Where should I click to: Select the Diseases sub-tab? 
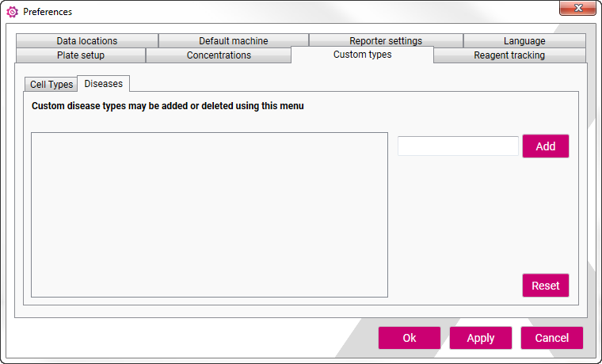(x=103, y=84)
